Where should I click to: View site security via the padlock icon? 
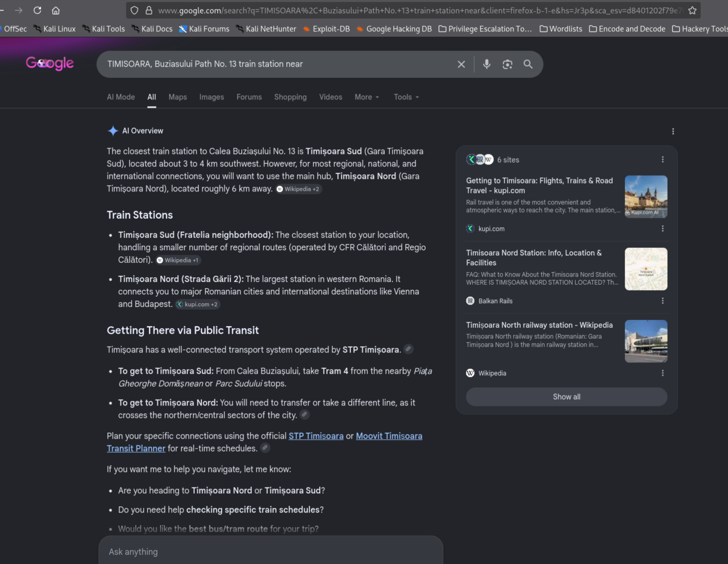click(x=149, y=10)
